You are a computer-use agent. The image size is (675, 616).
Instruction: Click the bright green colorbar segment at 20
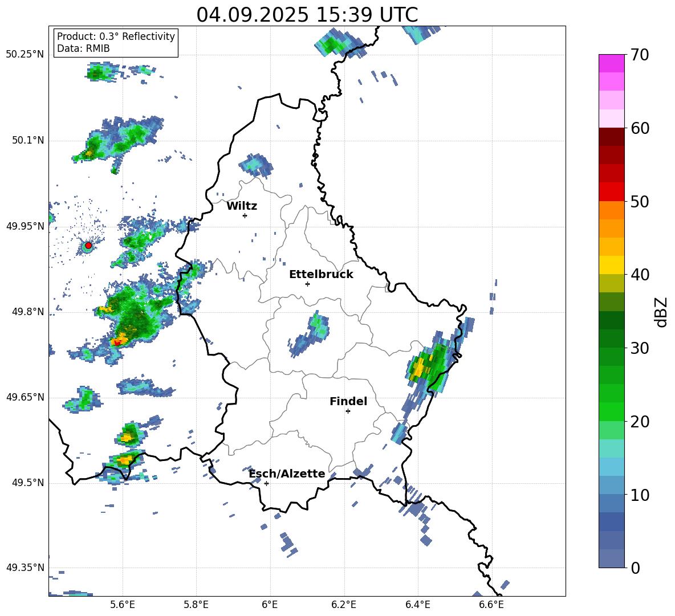612,411
